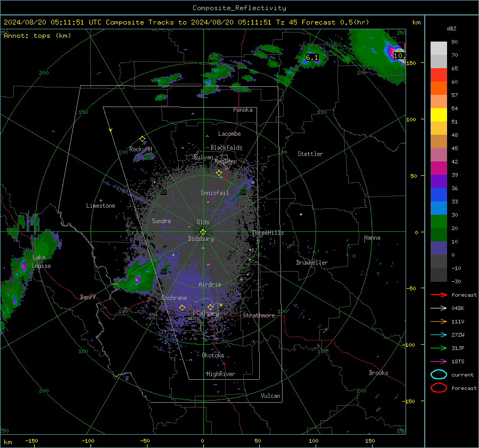Click the Lacombe city label

click(229, 134)
